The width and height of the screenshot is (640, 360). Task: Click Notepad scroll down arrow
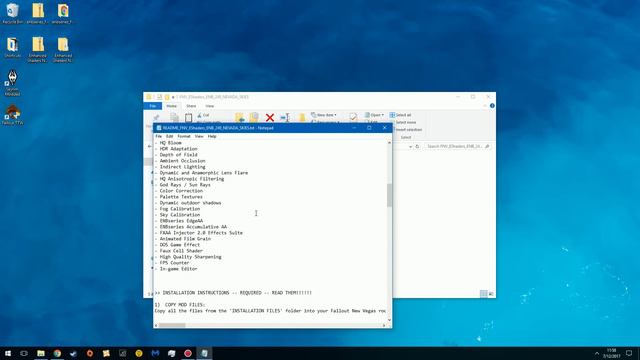click(x=389, y=320)
